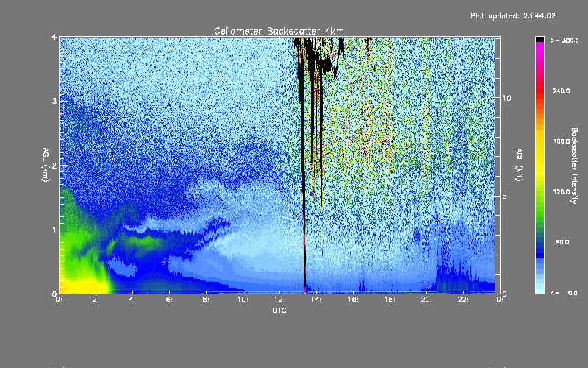Click the '<= 0.0' colorbar minimum label
The image size is (588, 368).
pyautogui.click(x=564, y=293)
